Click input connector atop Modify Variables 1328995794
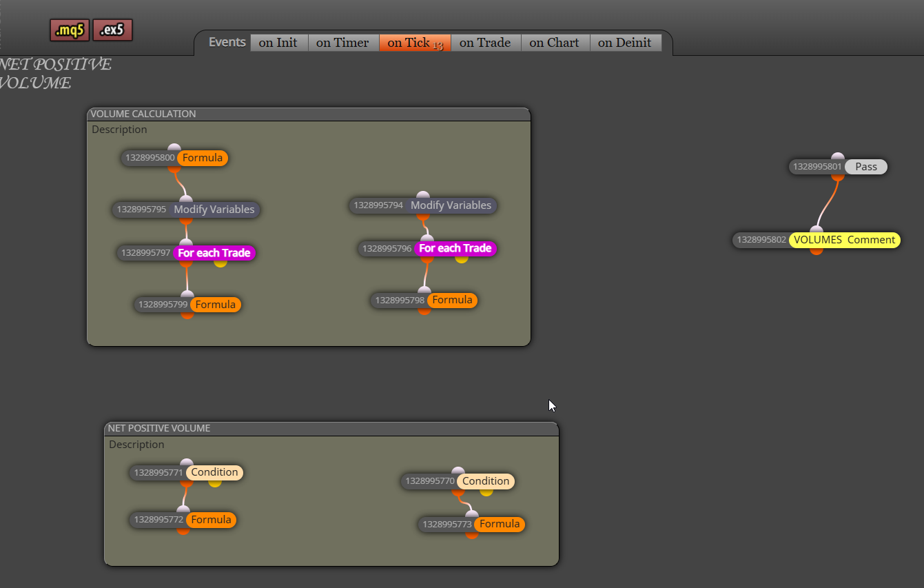The height and width of the screenshot is (588, 924). coord(423,195)
